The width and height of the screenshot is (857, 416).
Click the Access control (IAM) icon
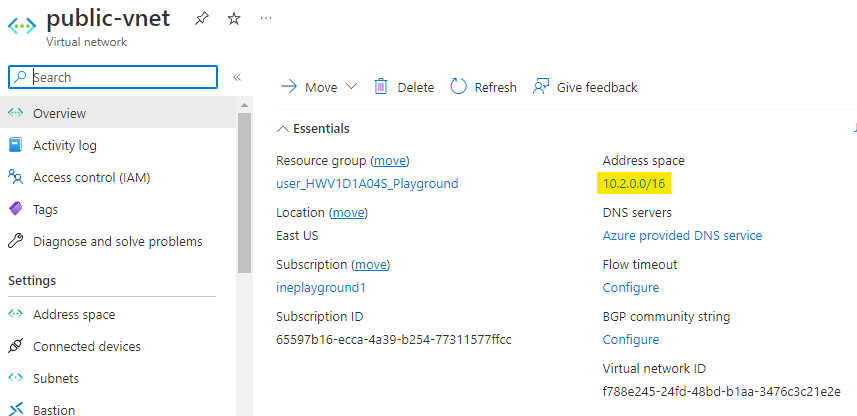(x=15, y=177)
